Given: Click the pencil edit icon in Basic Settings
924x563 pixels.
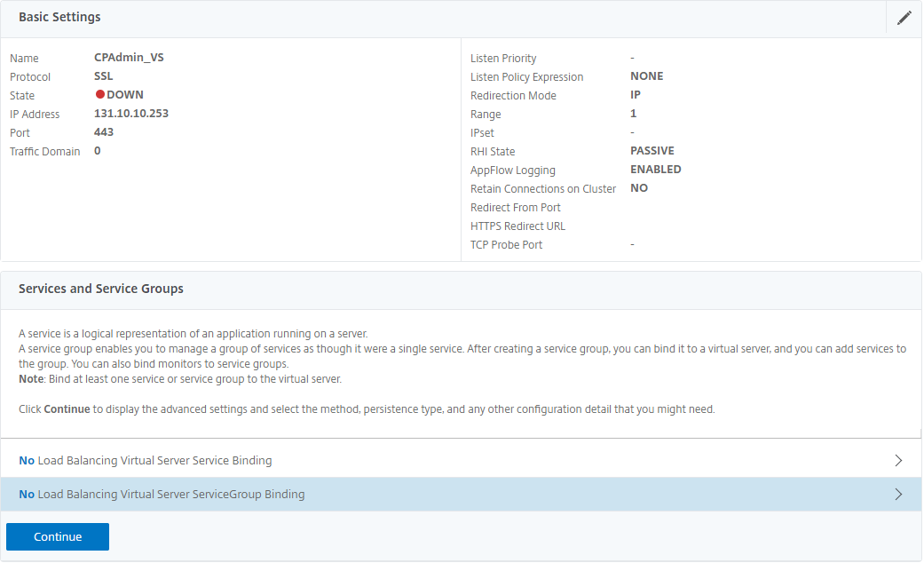Looking at the screenshot, I should [x=904, y=18].
